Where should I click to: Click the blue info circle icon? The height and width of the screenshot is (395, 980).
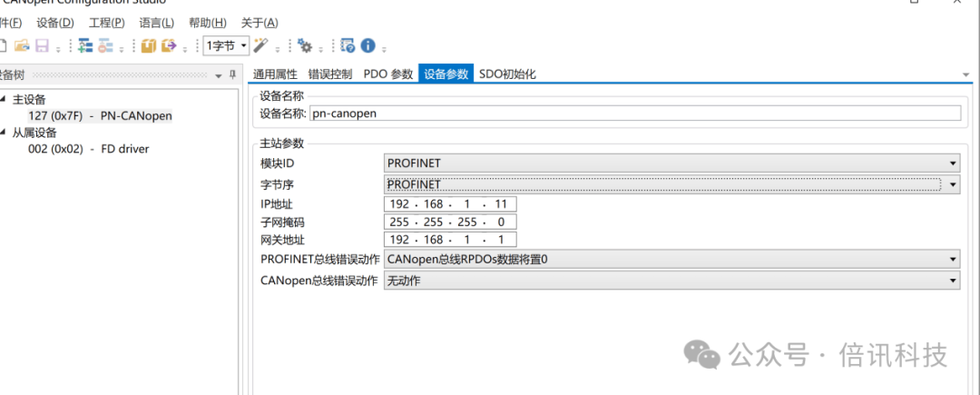click(368, 45)
